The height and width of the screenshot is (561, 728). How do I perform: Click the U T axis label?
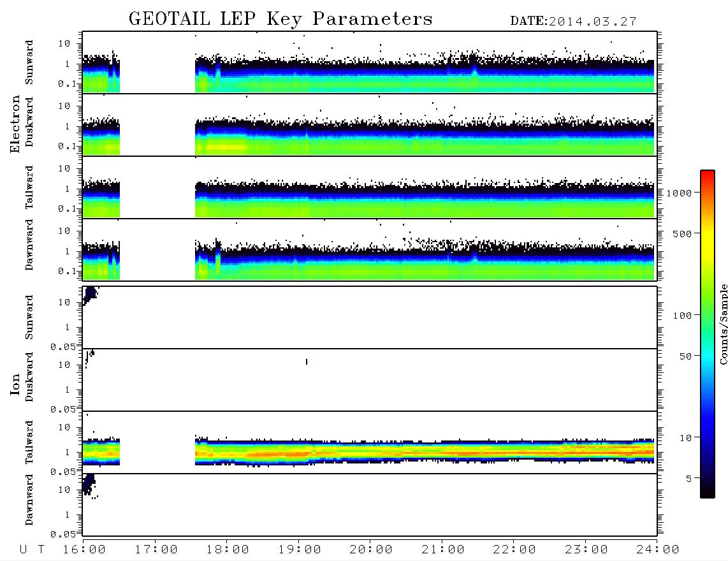(32, 550)
